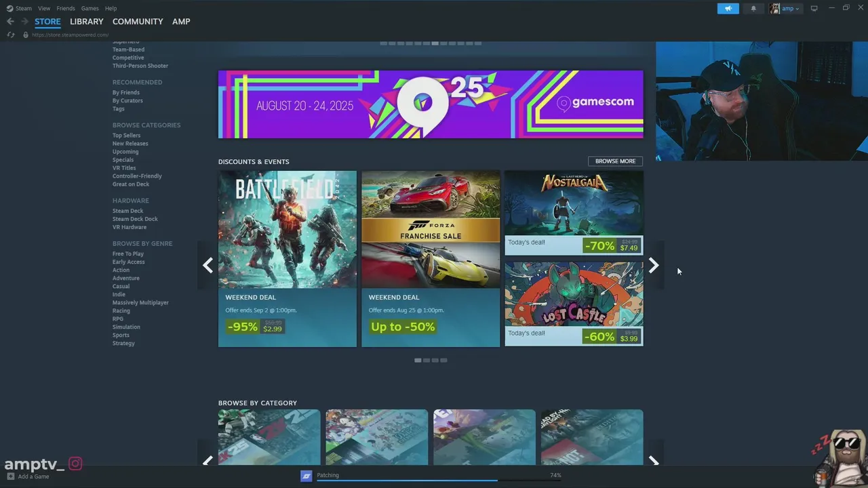Reload the store page
The height and width of the screenshot is (488, 868).
[11, 35]
